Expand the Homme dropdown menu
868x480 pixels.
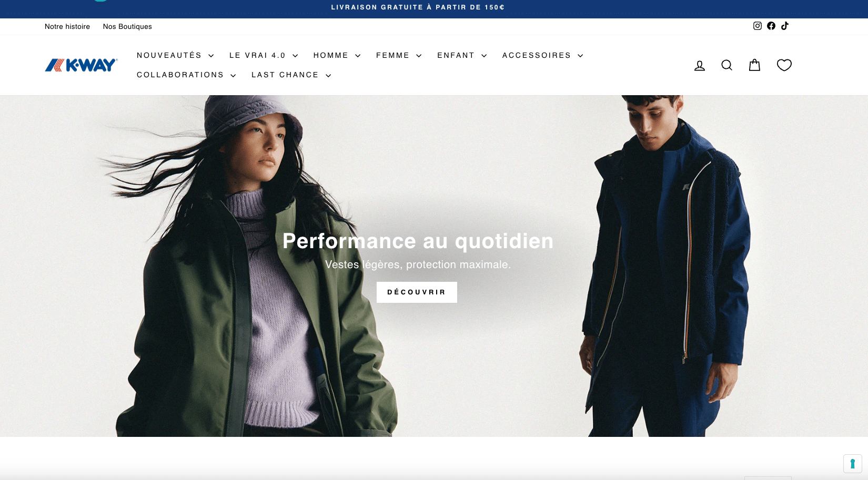click(337, 55)
